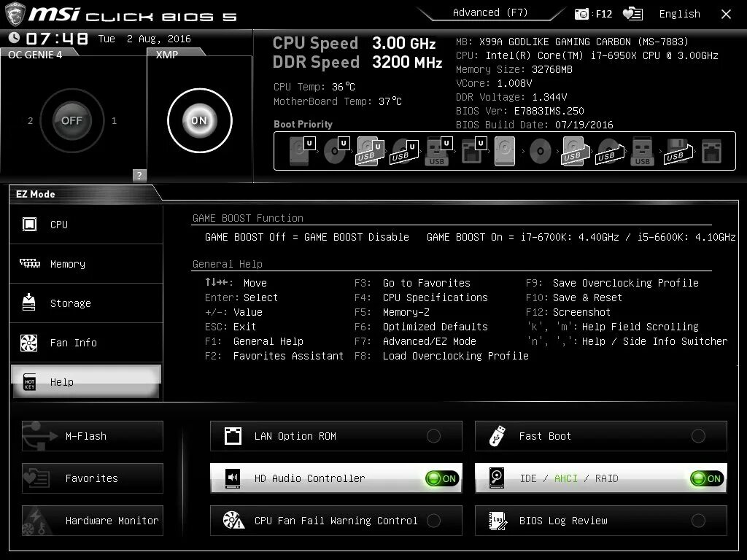Click the CPU Speed 3.00 GHz value
The image size is (747, 560).
[403, 43]
